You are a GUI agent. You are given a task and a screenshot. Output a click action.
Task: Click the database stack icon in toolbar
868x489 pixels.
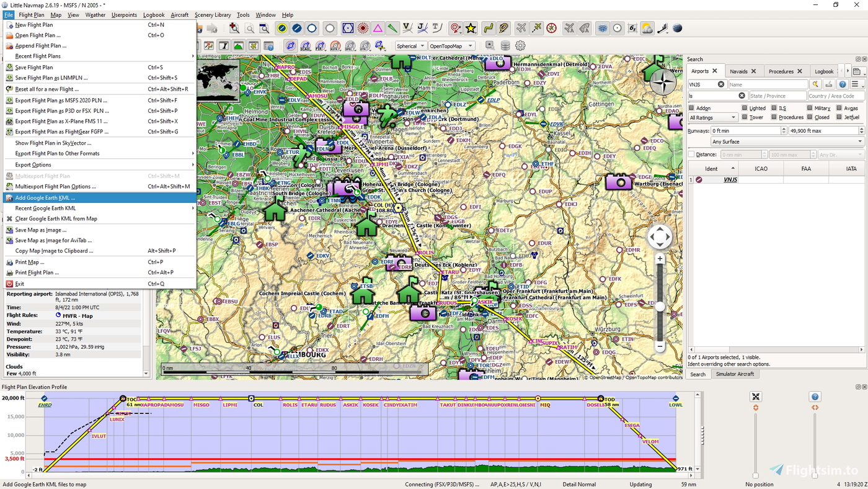click(x=505, y=45)
